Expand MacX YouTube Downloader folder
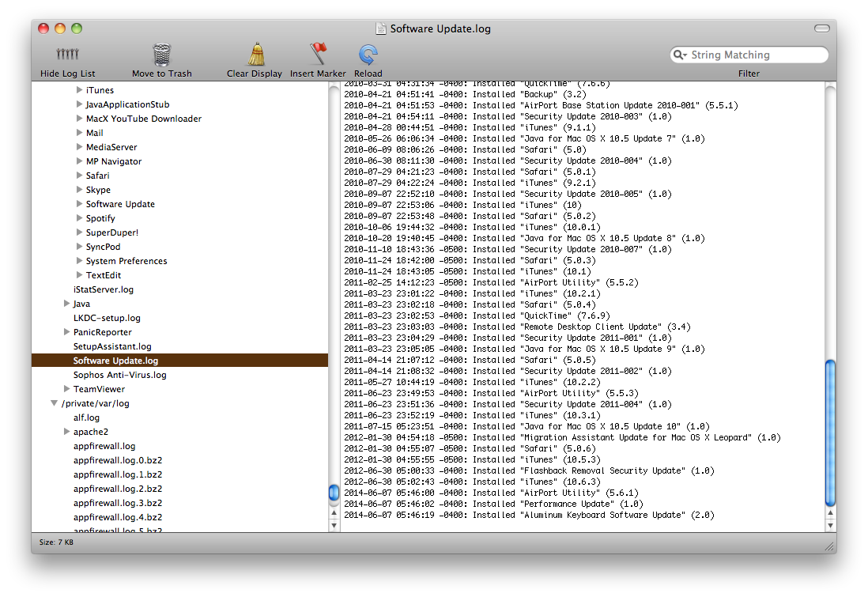The height and width of the screenshot is (597, 868). click(x=79, y=119)
